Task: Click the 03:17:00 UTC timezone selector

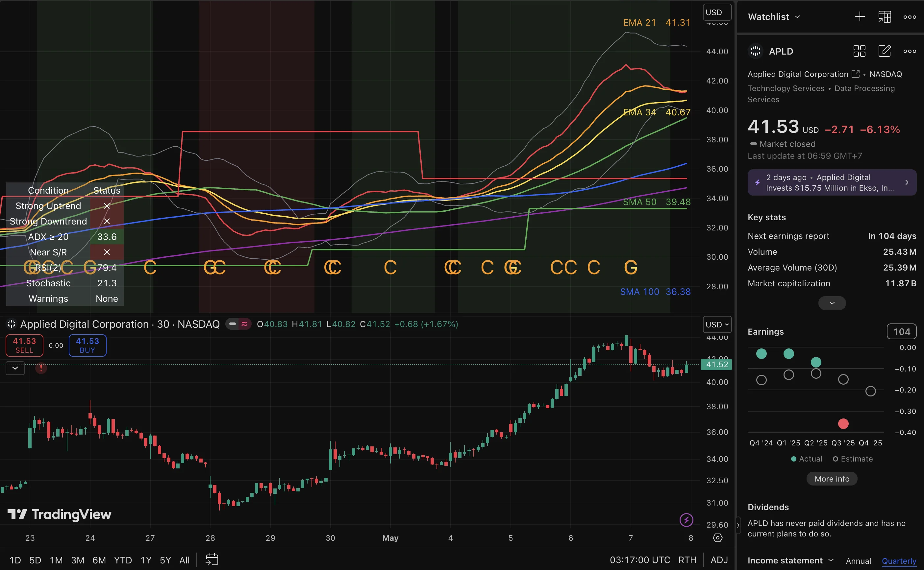Action: 640,560
